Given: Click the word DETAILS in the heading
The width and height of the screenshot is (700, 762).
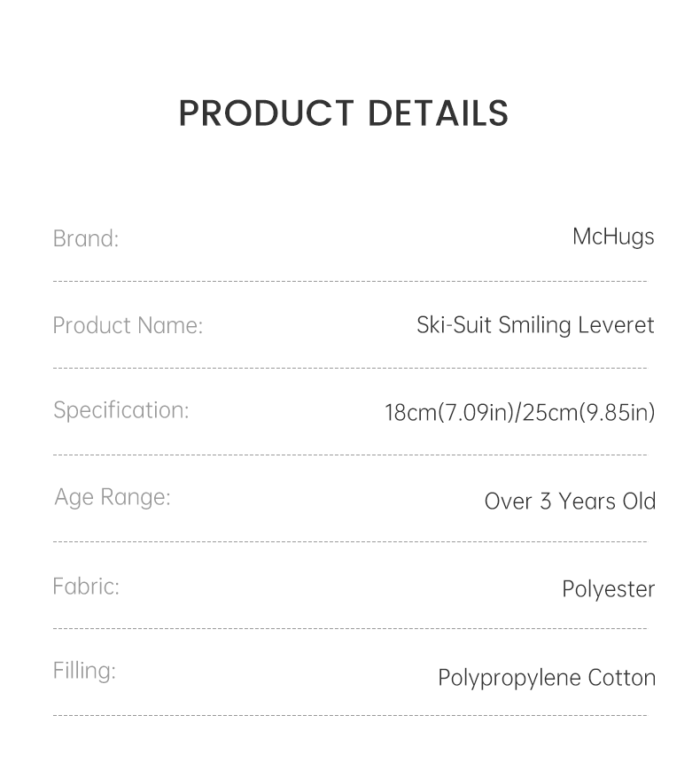Looking at the screenshot, I should pos(438,113).
